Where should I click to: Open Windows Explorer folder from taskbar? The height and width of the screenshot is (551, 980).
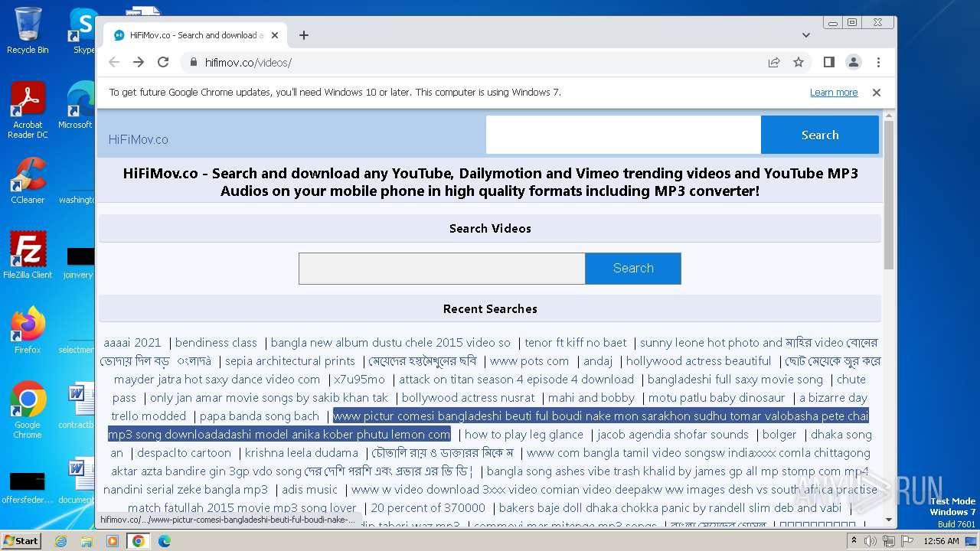pyautogui.click(x=87, y=541)
